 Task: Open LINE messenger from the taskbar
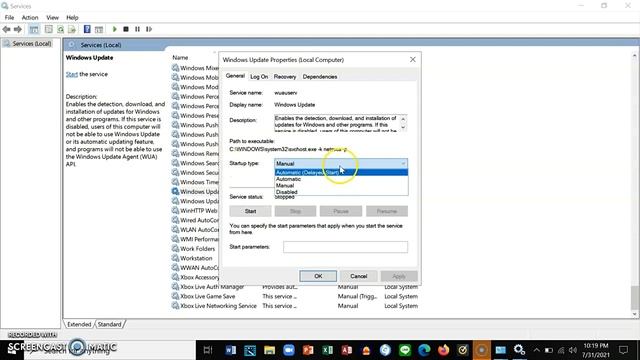[x=405, y=350]
